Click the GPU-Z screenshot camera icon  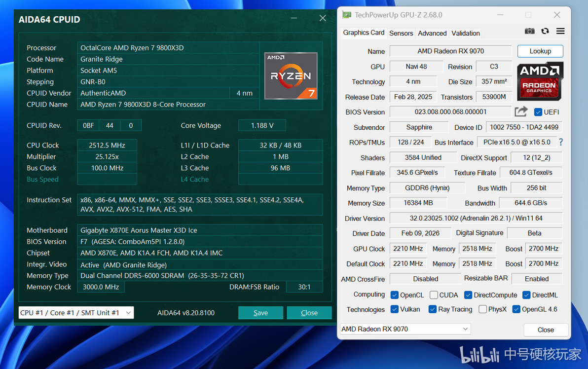pyautogui.click(x=529, y=31)
